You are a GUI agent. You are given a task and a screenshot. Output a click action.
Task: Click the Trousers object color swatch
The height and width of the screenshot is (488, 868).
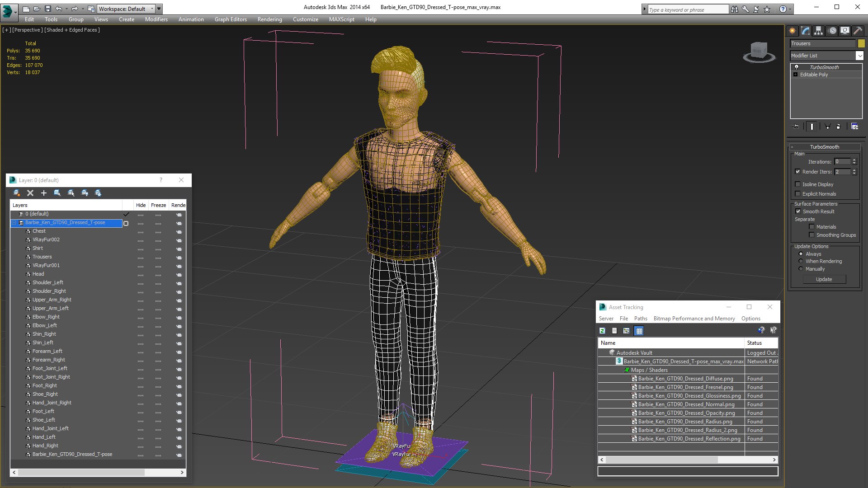point(861,43)
